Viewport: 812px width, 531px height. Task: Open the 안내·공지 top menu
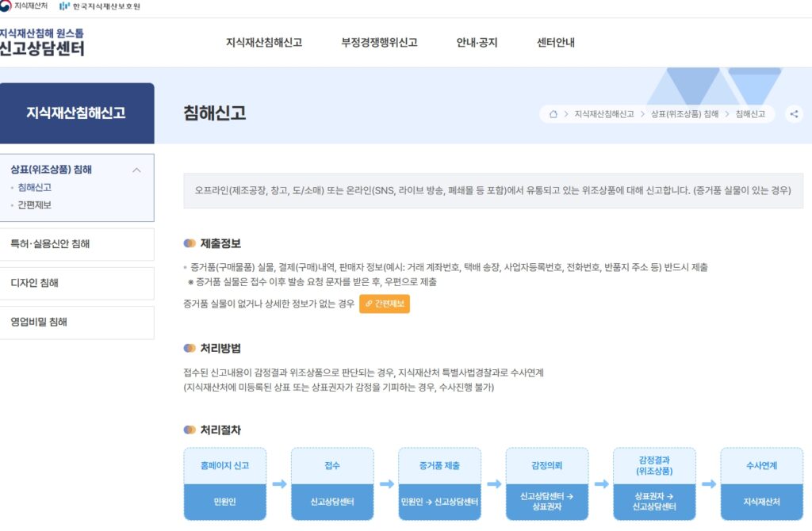[477, 43]
